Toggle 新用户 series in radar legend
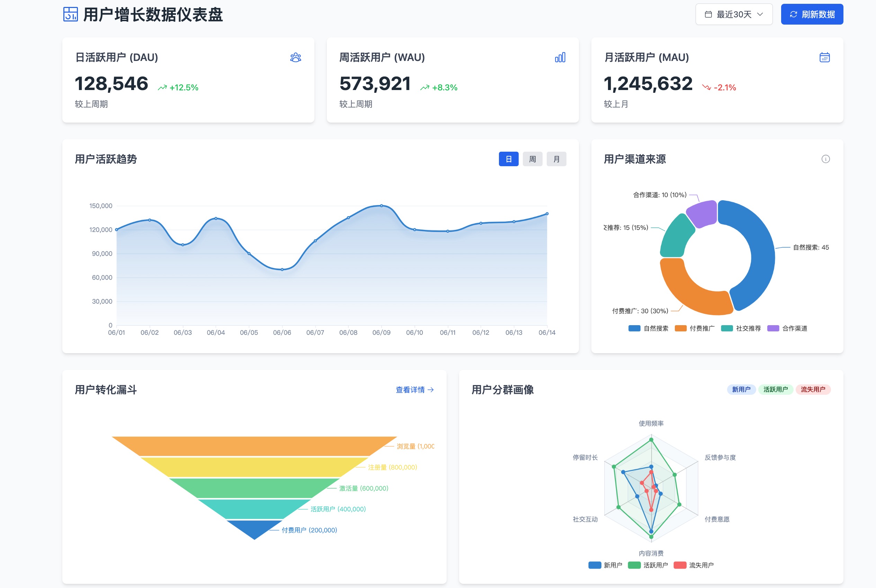Viewport: 876px width, 588px height. click(x=605, y=565)
